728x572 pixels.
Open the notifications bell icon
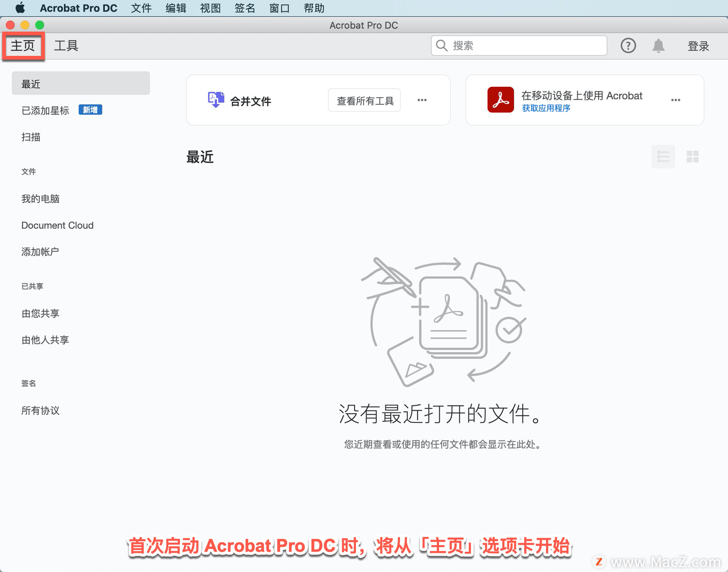(658, 46)
